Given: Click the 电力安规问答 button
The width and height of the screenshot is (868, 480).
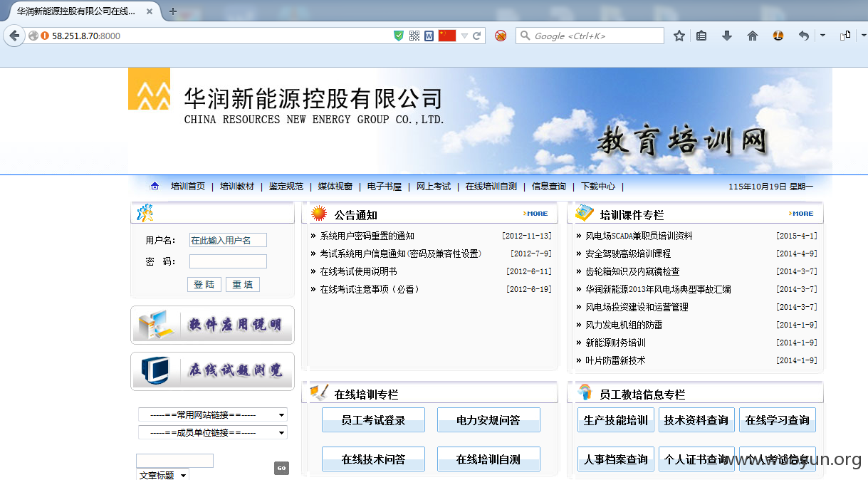Looking at the screenshot, I should click(488, 420).
